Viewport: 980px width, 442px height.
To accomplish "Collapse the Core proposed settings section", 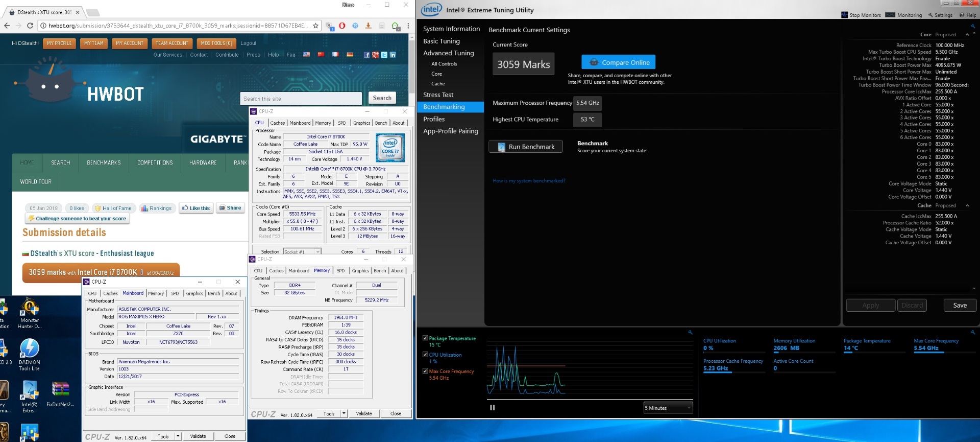I will (x=967, y=35).
